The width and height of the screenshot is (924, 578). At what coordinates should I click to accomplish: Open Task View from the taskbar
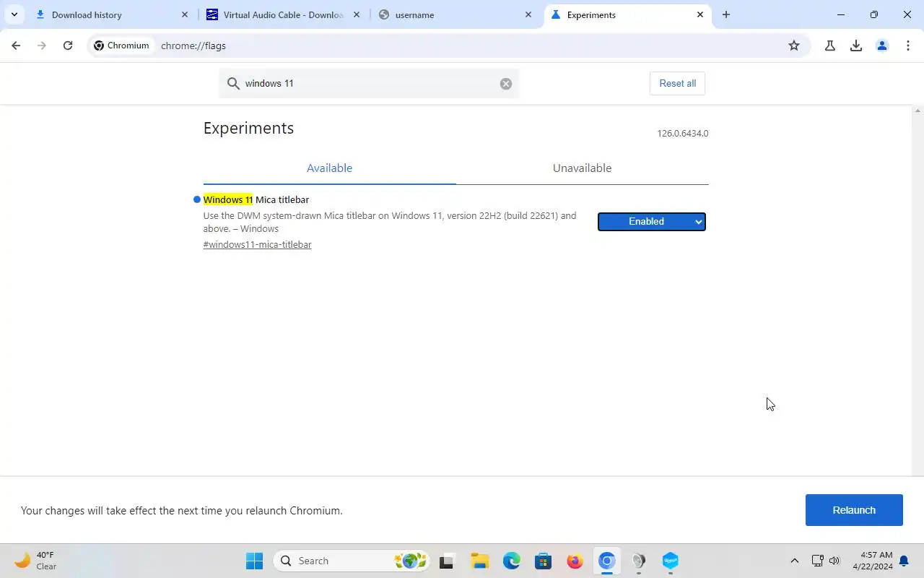coord(447,561)
